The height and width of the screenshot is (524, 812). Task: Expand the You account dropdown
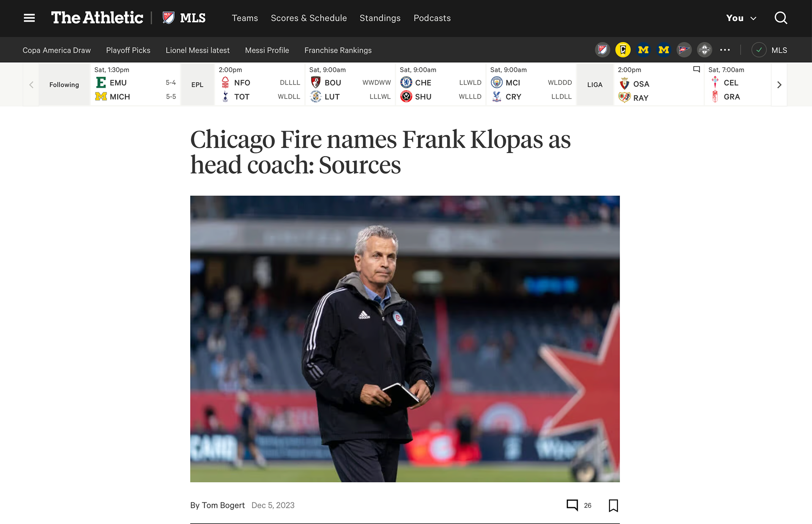741,18
